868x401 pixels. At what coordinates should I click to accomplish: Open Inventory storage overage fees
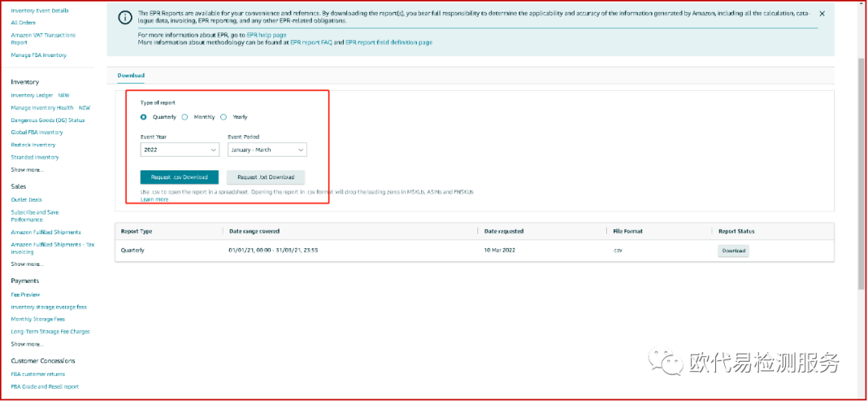tap(49, 307)
